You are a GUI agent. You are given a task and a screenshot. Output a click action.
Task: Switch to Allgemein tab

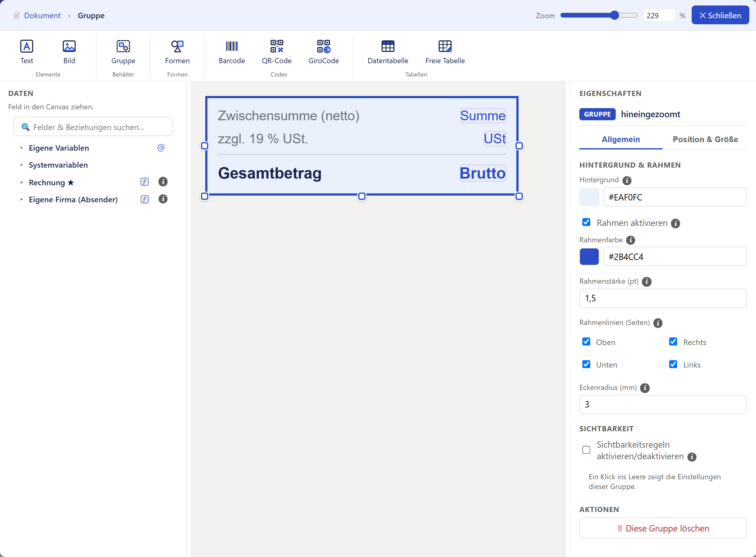coord(621,140)
